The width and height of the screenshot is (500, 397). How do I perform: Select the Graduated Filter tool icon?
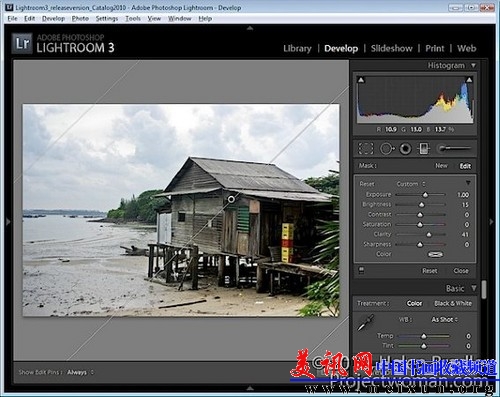coord(424,149)
